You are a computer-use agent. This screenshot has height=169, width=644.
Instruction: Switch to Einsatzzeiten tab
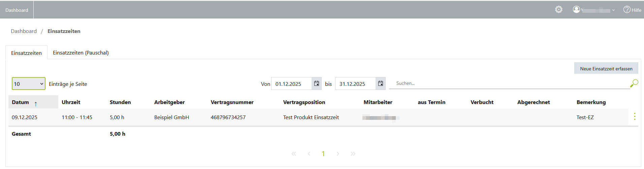(26, 53)
